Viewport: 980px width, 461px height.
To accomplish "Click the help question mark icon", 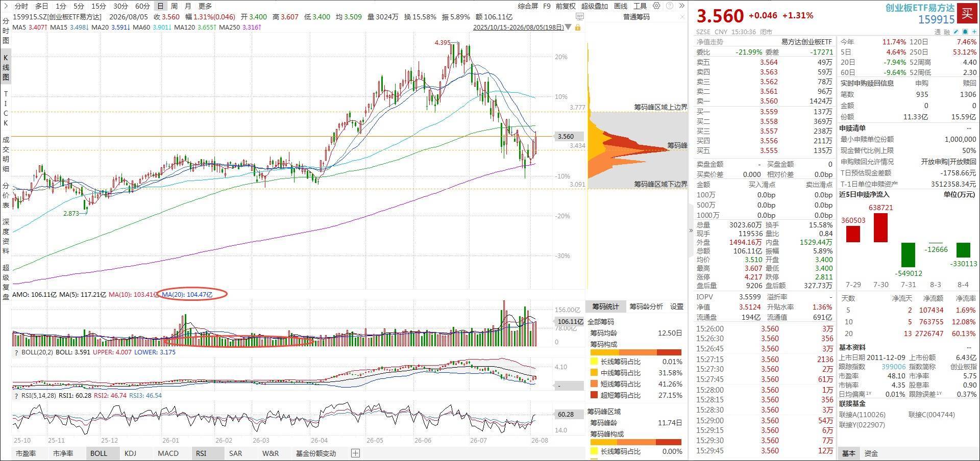I will point(670,6).
